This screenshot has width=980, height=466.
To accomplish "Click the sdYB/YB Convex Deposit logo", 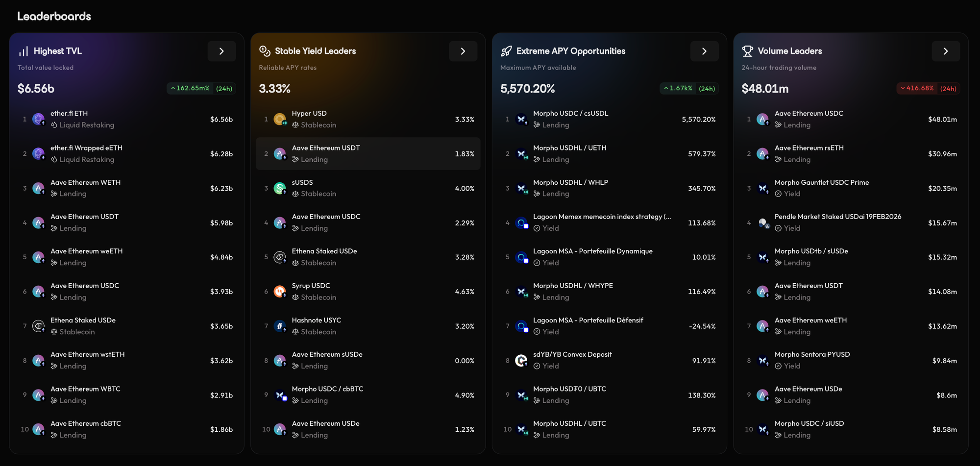I will [x=521, y=361].
